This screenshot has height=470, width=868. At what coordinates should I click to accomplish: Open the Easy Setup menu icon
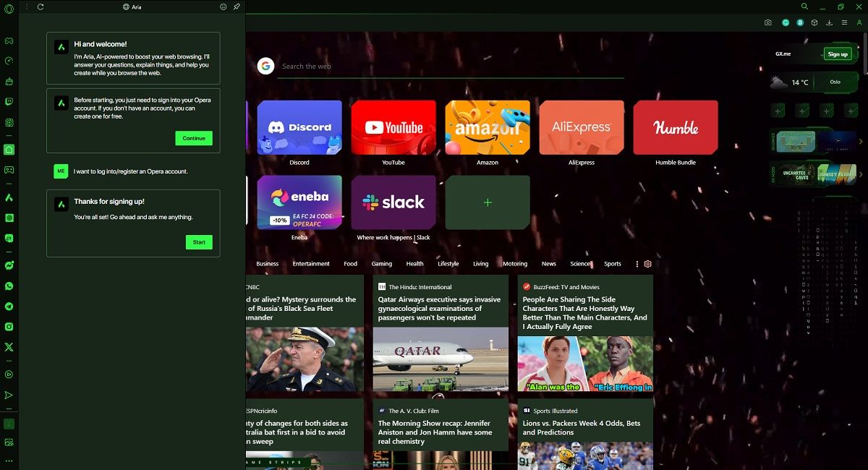pos(844,23)
